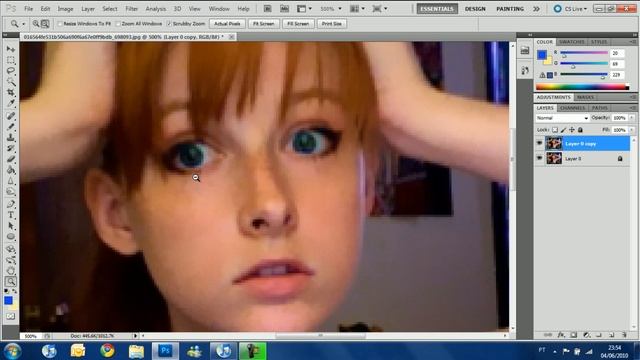Screen dimensions: 640x360
Task: Open the blend mode Normal dropdown
Action: click(562, 118)
